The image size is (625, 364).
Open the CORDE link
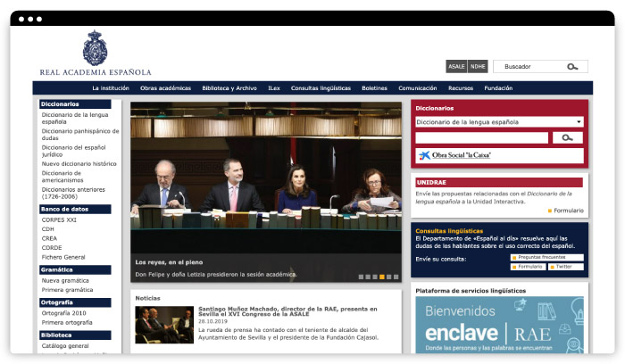pyautogui.click(x=52, y=248)
